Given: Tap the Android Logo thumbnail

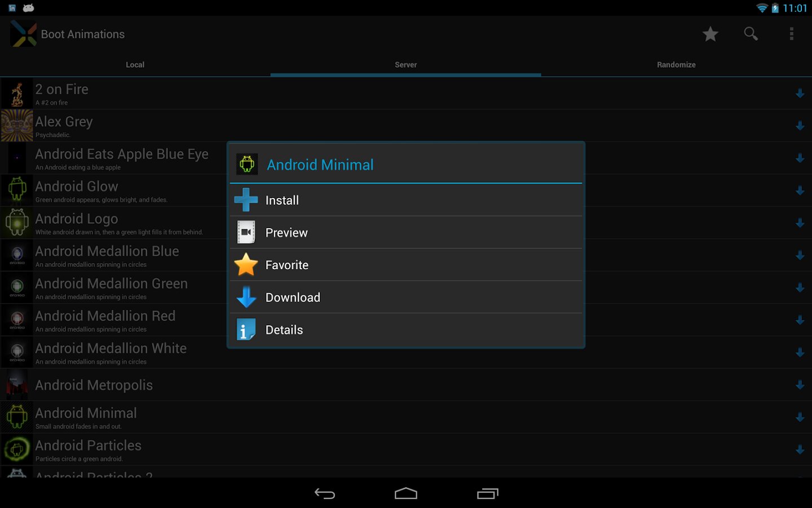Looking at the screenshot, I should 17,223.
